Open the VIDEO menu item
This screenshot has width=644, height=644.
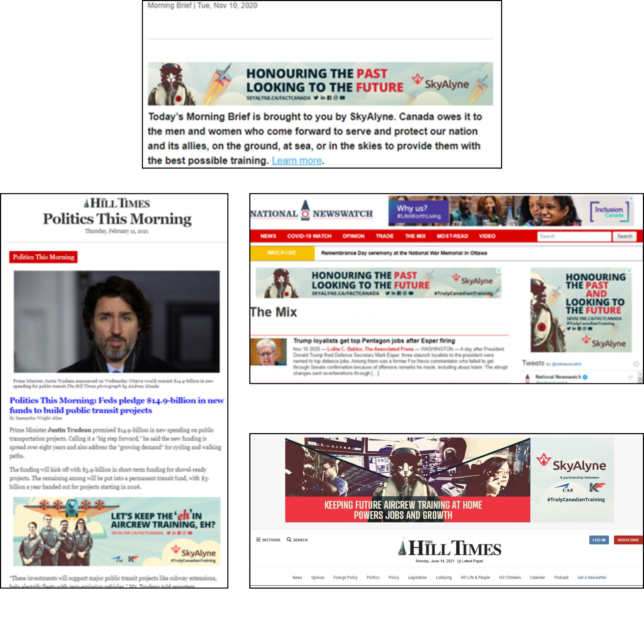click(487, 236)
